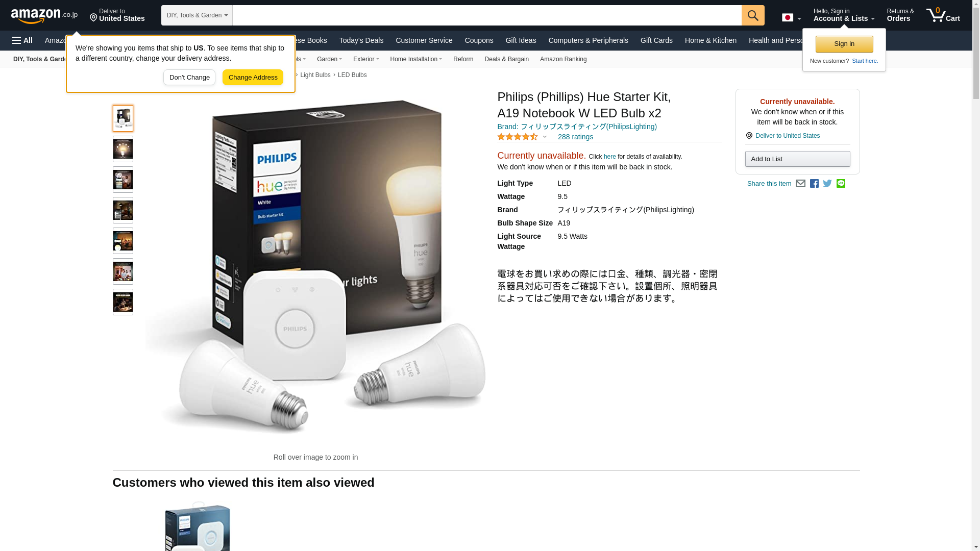Image resolution: width=980 pixels, height=551 pixels.
Task: Open the Exterior submenu
Action: [x=366, y=59]
